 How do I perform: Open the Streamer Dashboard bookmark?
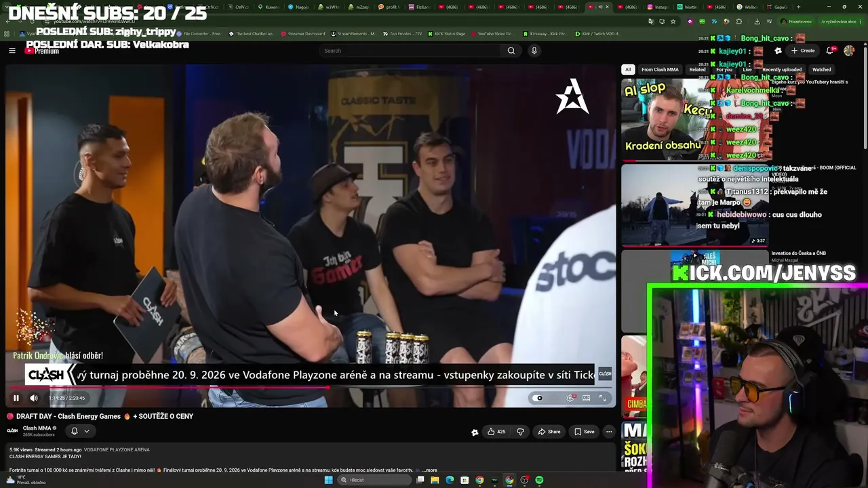(x=302, y=33)
